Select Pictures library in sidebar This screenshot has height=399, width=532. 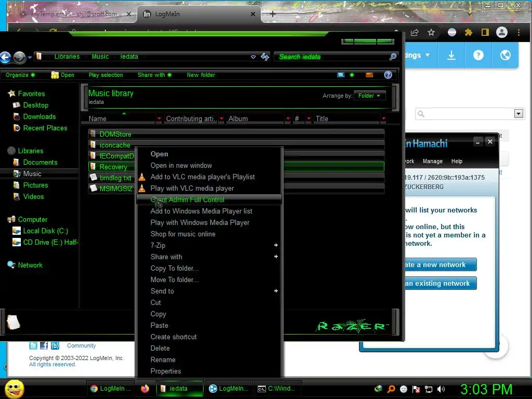point(35,185)
